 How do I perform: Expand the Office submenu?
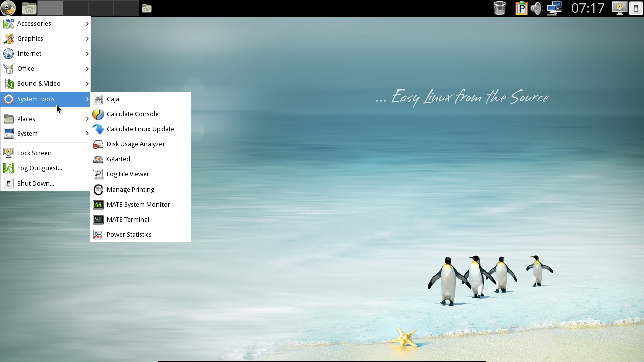coord(45,68)
